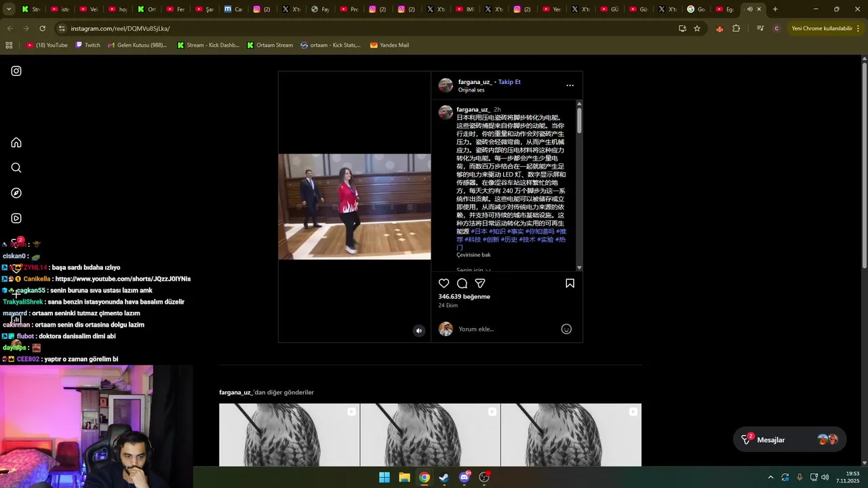Click fargana_uz_ profile avatar in post header
Viewport: 868px width, 488px height.
coord(446,85)
